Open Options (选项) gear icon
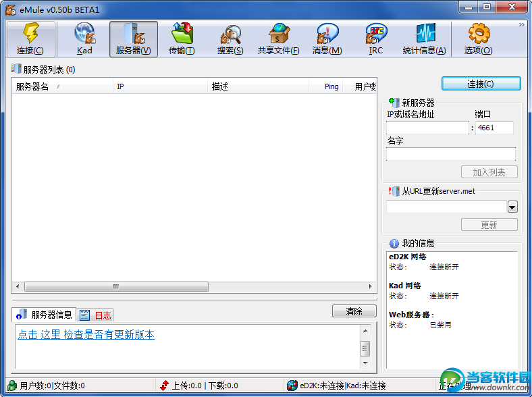Image resolution: width=532 pixels, height=397 pixels. (479, 38)
